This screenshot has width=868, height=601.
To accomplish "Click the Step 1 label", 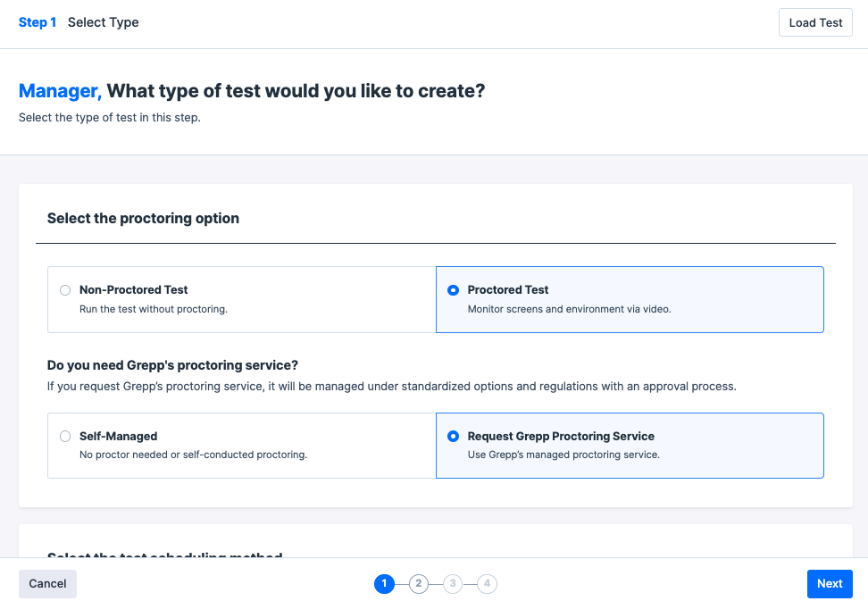I will coord(38,22).
